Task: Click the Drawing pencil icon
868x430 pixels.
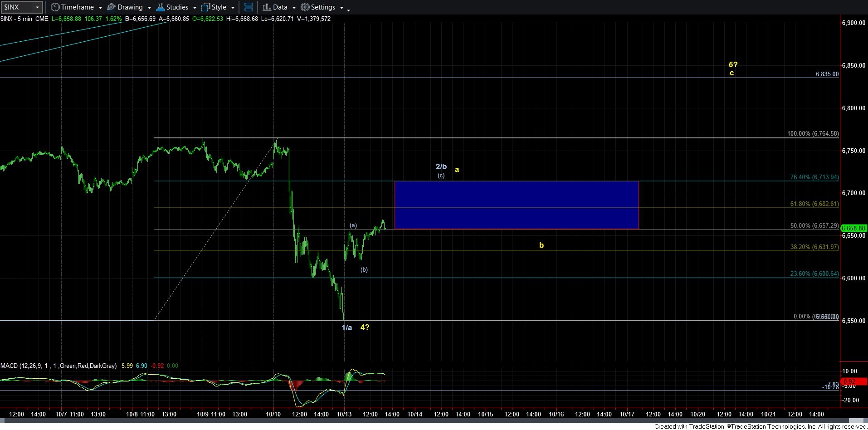Action: pyautogui.click(x=111, y=7)
